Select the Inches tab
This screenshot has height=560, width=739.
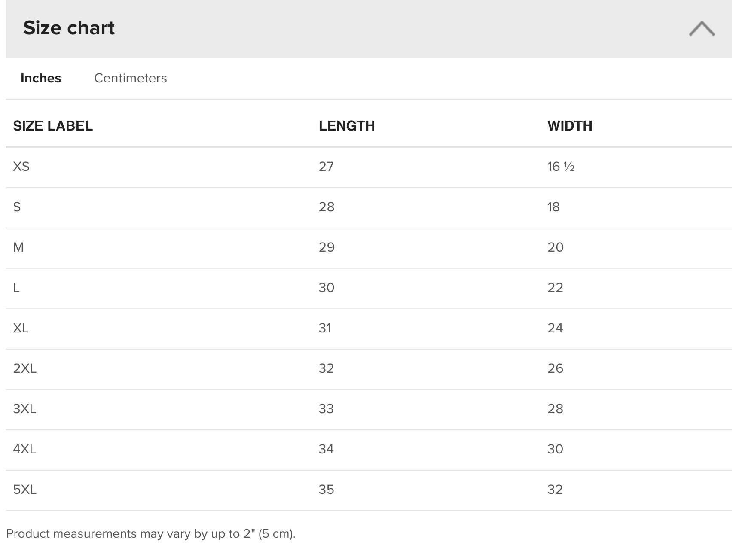point(41,78)
